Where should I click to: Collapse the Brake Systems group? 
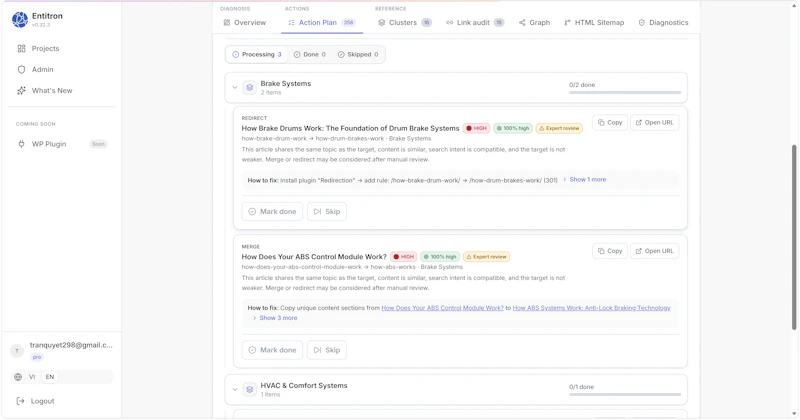[x=235, y=88]
